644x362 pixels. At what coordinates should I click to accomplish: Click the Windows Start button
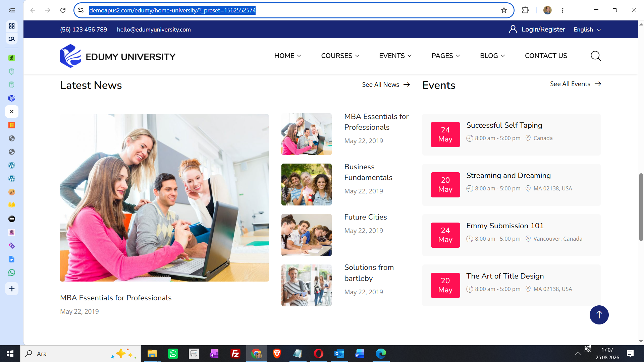click(10, 354)
